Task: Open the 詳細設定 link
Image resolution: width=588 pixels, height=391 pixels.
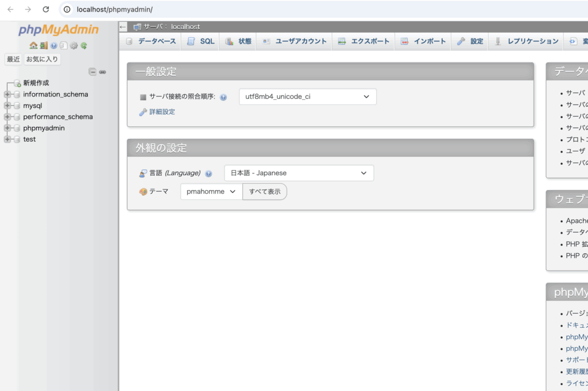Action: (162, 112)
